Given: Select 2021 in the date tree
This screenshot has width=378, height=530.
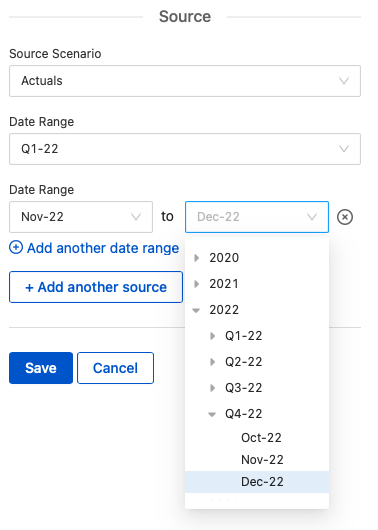Looking at the screenshot, I should point(224,284).
